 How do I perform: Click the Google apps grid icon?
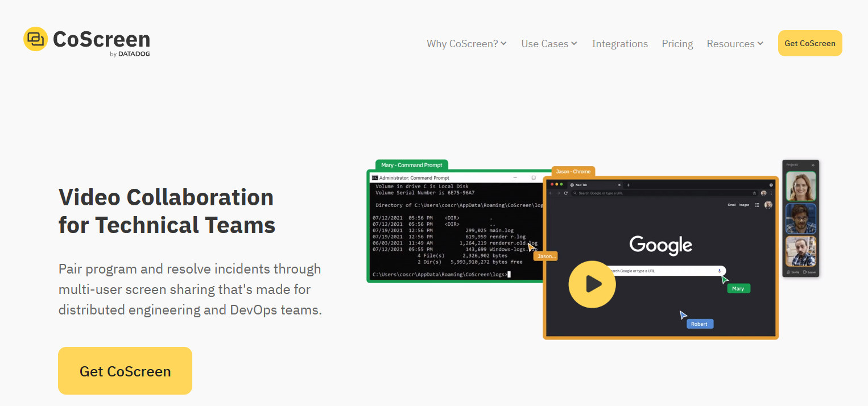pyautogui.click(x=757, y=205)
